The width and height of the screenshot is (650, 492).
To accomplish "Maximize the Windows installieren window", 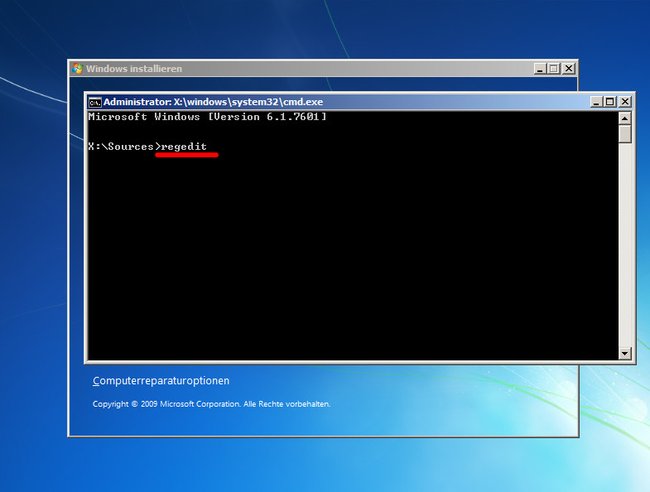I will point(553,68).
